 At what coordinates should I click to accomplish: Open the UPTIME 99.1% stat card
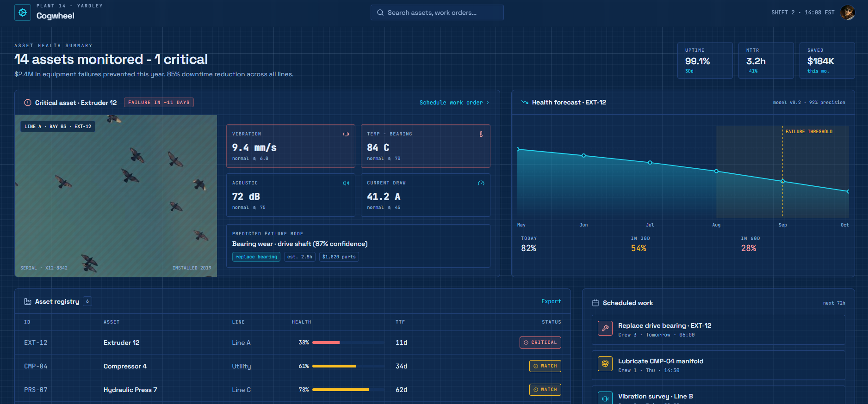click(x=705, y=61)
